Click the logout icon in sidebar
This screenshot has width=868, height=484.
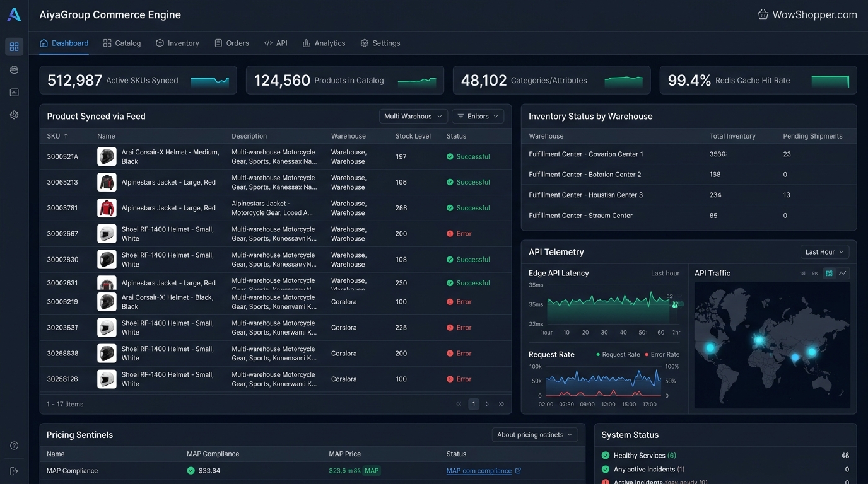tap(14, 471)
